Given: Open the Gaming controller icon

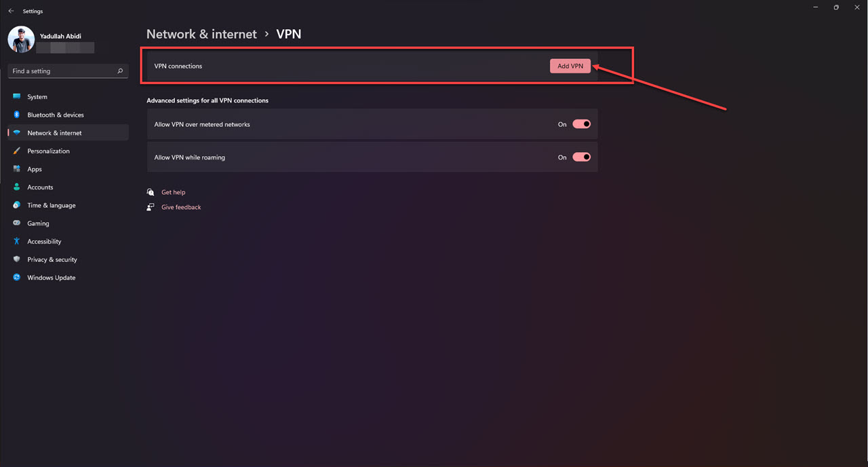Looking at the screenshot, I should point(17,223).
